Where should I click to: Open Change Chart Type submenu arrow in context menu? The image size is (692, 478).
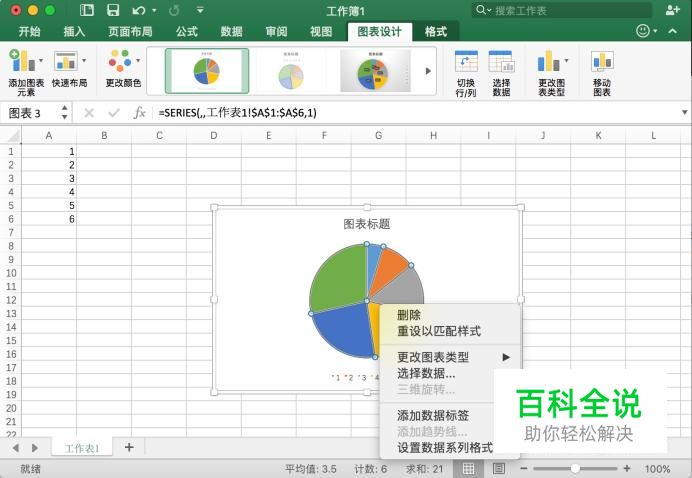click(506, 357)
